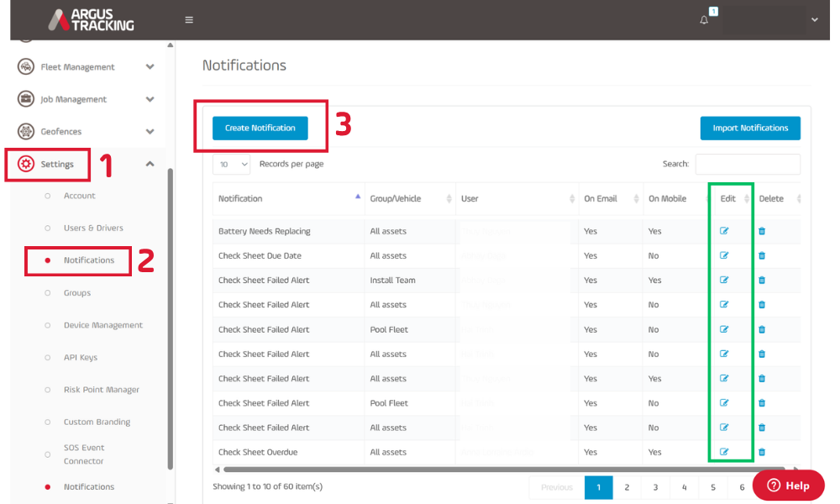The width and height of the screenshot is (840, 504).
Task: Click the Previous page button
Action: pyautogui.click(x=557, y=487)
